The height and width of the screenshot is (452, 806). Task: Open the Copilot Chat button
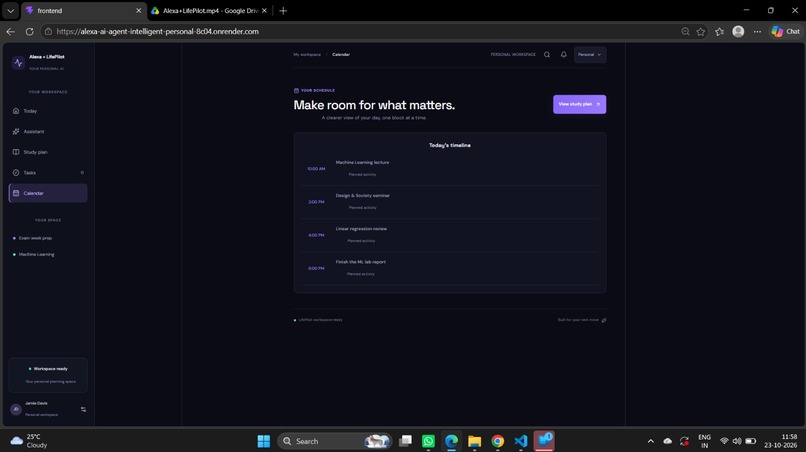click(x=786, y=31)
